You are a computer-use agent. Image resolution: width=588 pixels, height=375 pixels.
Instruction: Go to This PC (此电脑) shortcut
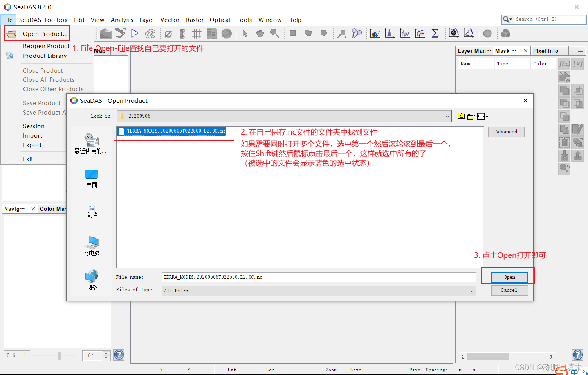click(92, 246)
